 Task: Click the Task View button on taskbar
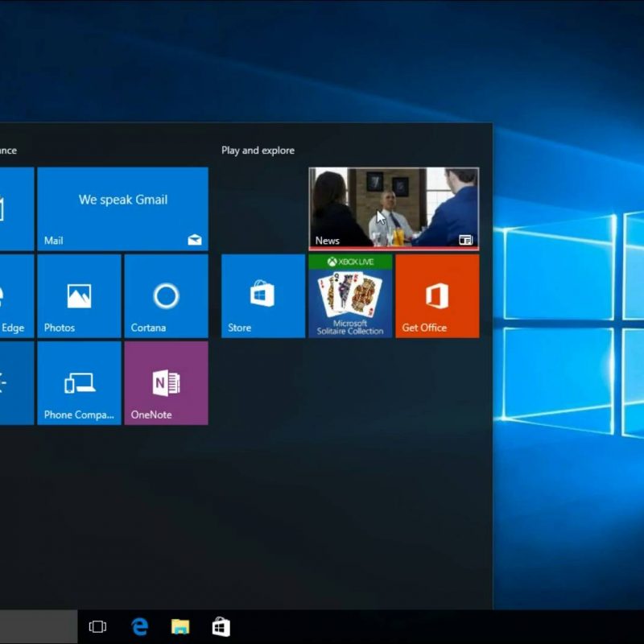[97, 627]
